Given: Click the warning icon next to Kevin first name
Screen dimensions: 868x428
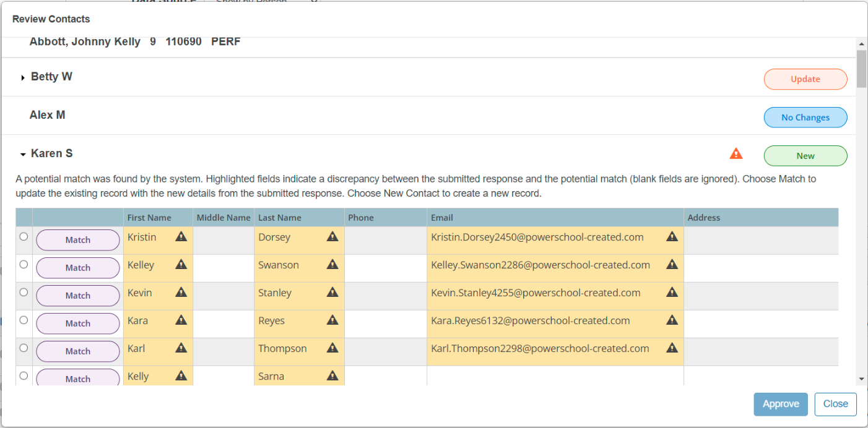Looking at the screenshot, I should [180, 293].
